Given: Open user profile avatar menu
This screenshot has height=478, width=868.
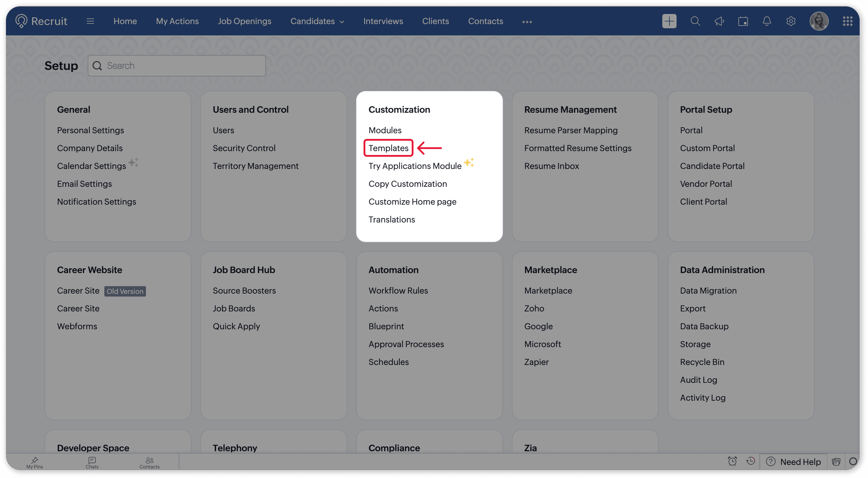Looking at the screenshot, I should 819,21.
